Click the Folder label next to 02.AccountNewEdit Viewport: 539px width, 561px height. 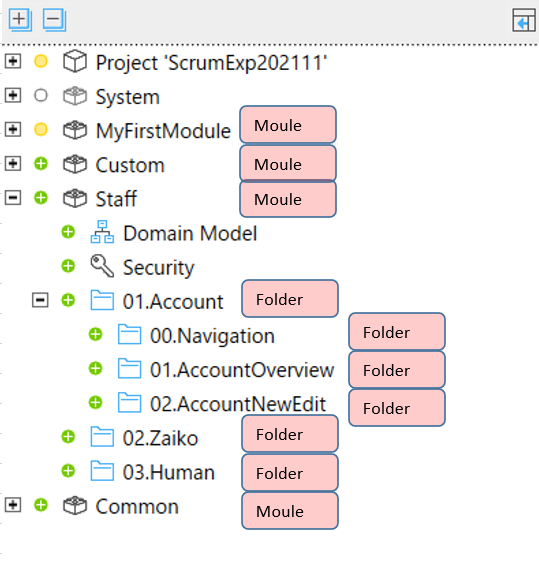tap(397, 408)
